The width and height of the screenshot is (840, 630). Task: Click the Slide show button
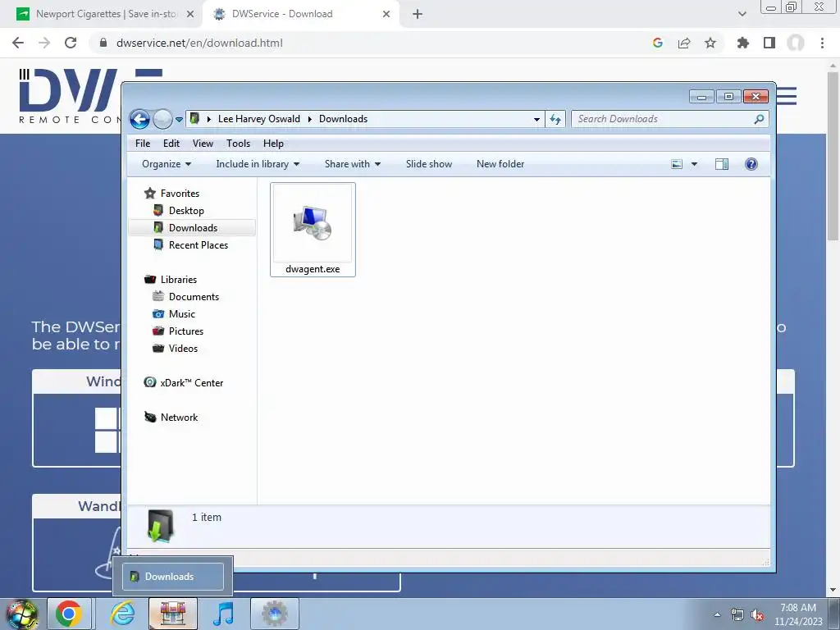429,164
